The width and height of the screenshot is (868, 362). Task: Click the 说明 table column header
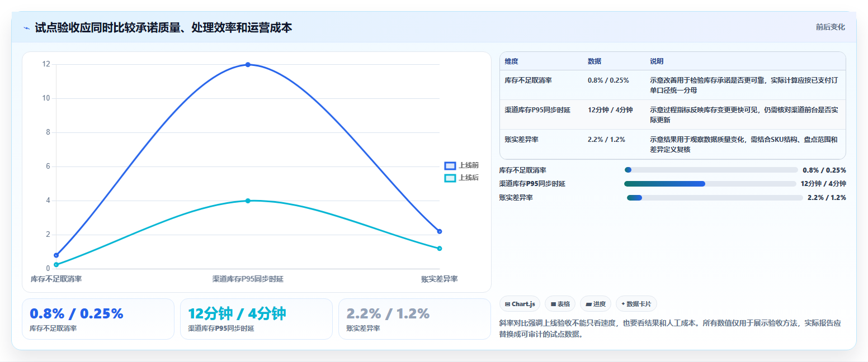(657, 61)
